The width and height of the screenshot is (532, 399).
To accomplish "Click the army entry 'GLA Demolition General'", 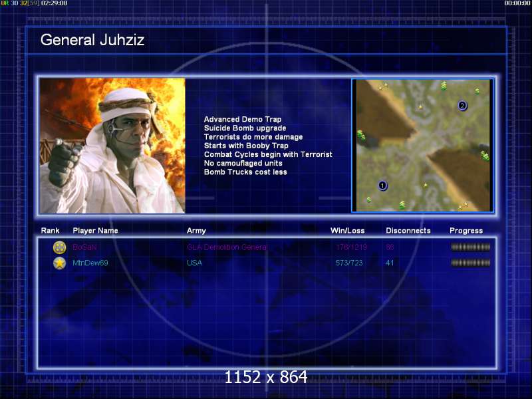I will point(227,247).
